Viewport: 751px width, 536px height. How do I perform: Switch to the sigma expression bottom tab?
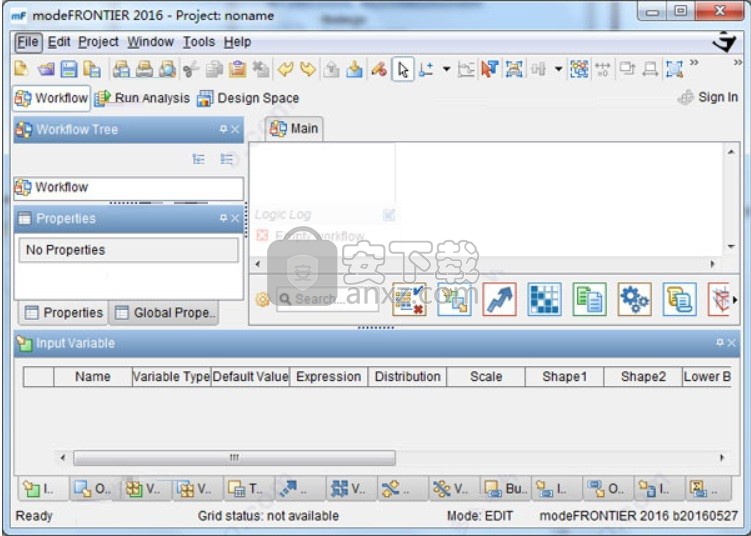click(708, 488)
